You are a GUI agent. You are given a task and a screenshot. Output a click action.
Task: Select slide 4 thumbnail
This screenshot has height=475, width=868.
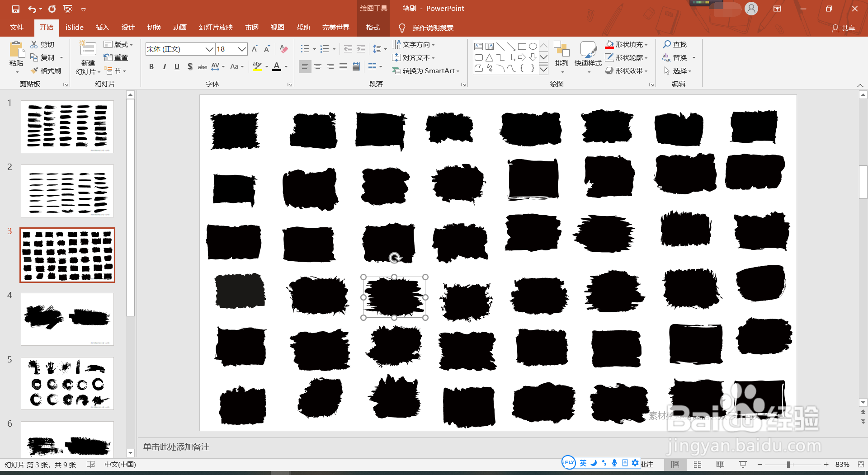click(67, 319)
